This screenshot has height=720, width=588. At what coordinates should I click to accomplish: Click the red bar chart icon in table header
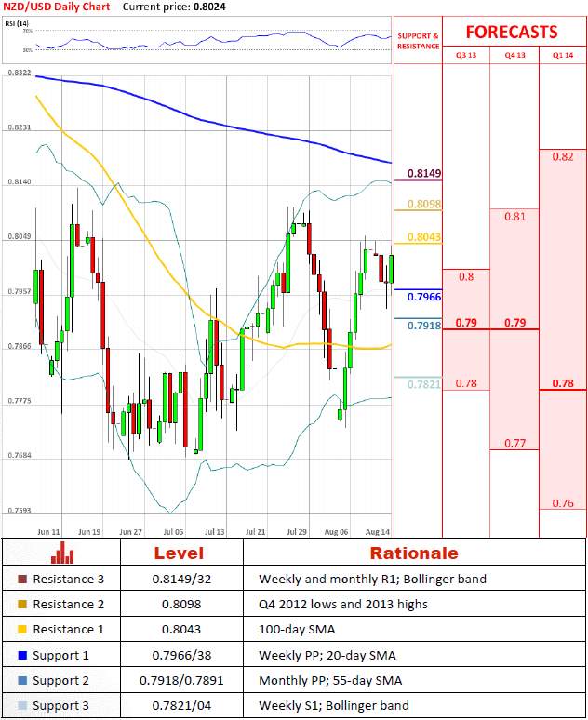[63, 553]
